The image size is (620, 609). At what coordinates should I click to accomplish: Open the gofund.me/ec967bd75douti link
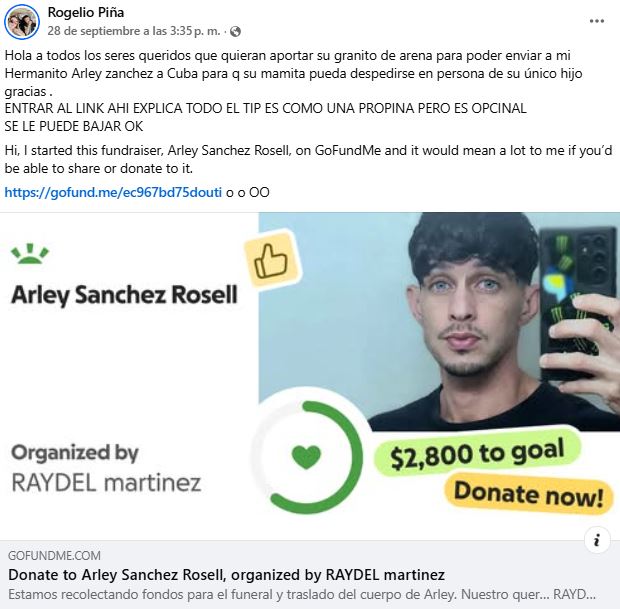[x=113, y=192]
